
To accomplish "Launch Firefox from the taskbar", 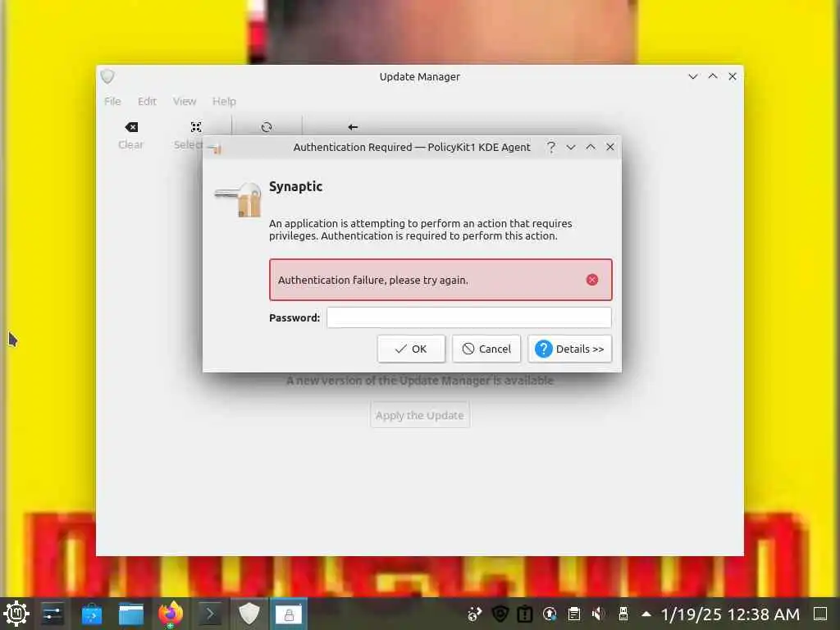I will (171, 614).
